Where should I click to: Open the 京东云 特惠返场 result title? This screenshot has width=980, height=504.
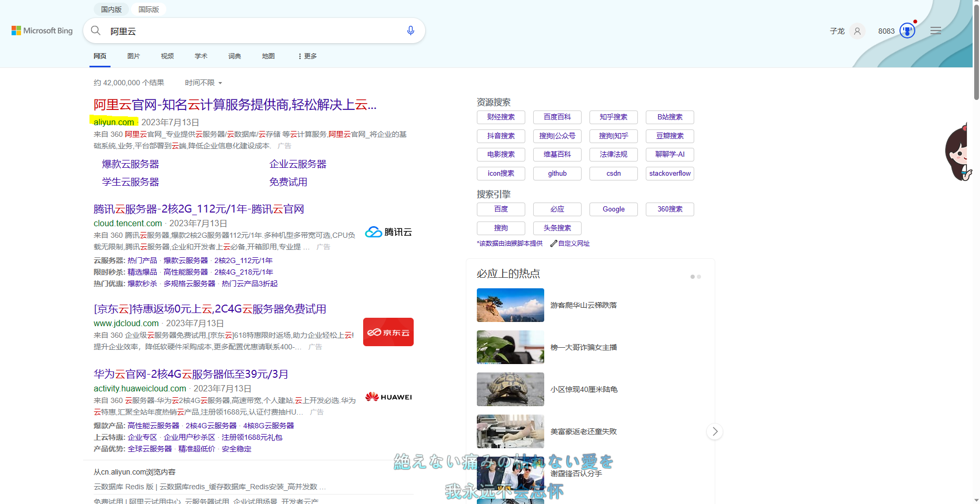tap(210, 309)
